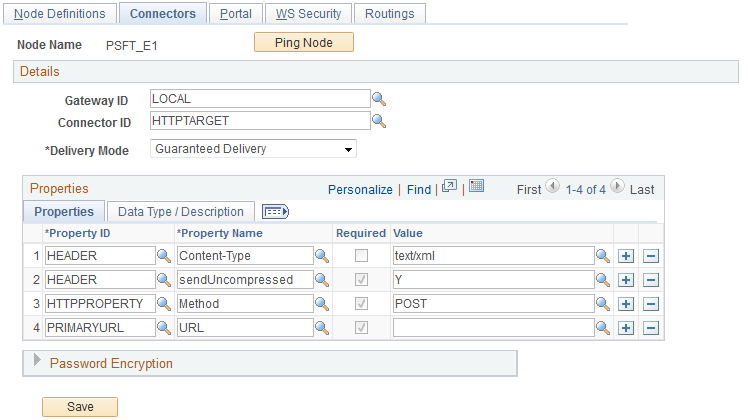Toggle Required checkbox for URL row

click(362, 328)
